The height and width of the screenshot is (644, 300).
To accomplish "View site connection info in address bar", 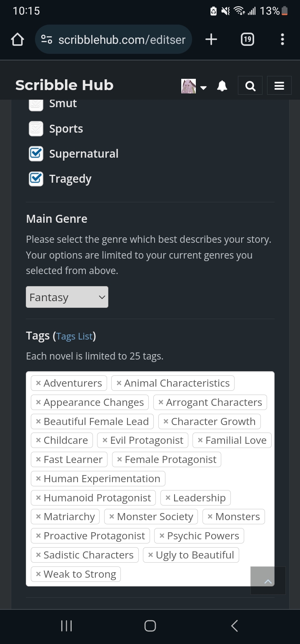I will point(47,39).
